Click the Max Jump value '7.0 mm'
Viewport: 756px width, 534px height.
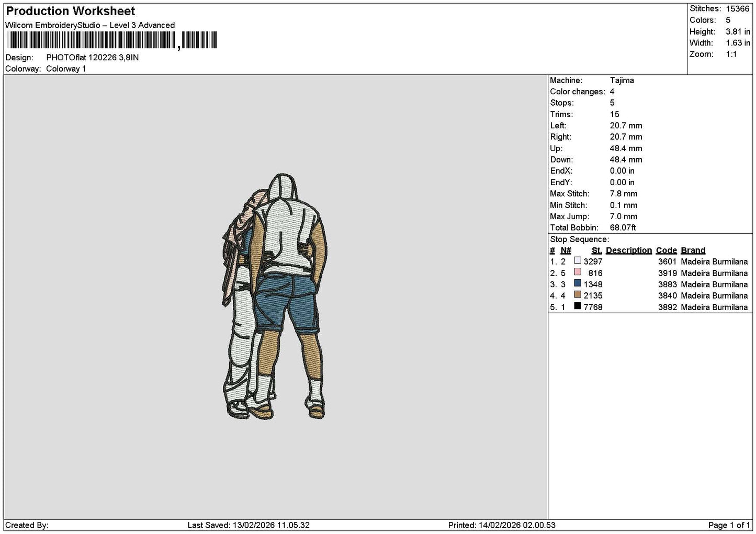(x=624, y=217)
